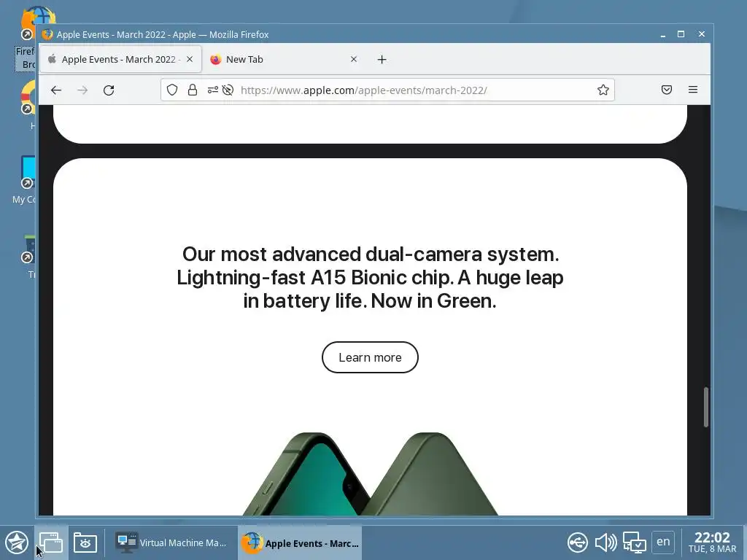Viewport: 747px width, 560px height.
Task: Click the green iPhone product image
Action: click(370, 473)
